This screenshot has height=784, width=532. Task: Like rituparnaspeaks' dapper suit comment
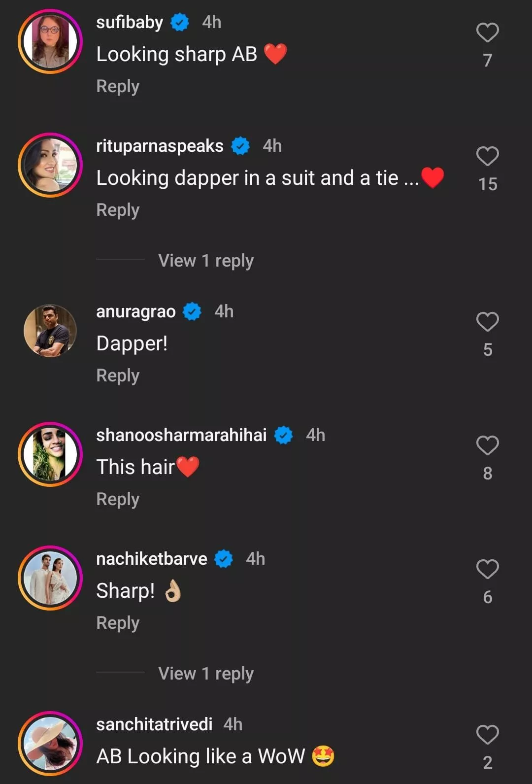point(487,157)
